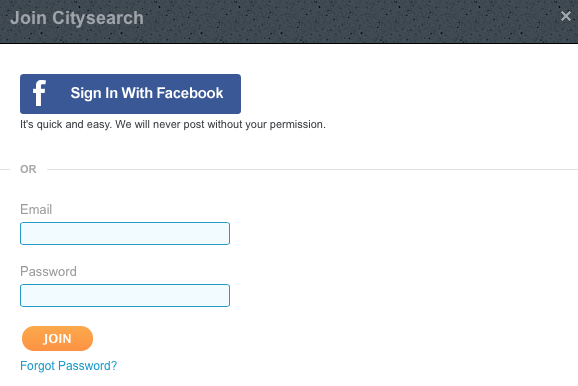This screenshot has height=386, width=578.
Task: Click the white Facebook f logo
Action: pyautogui.click(x=39, y=93)
